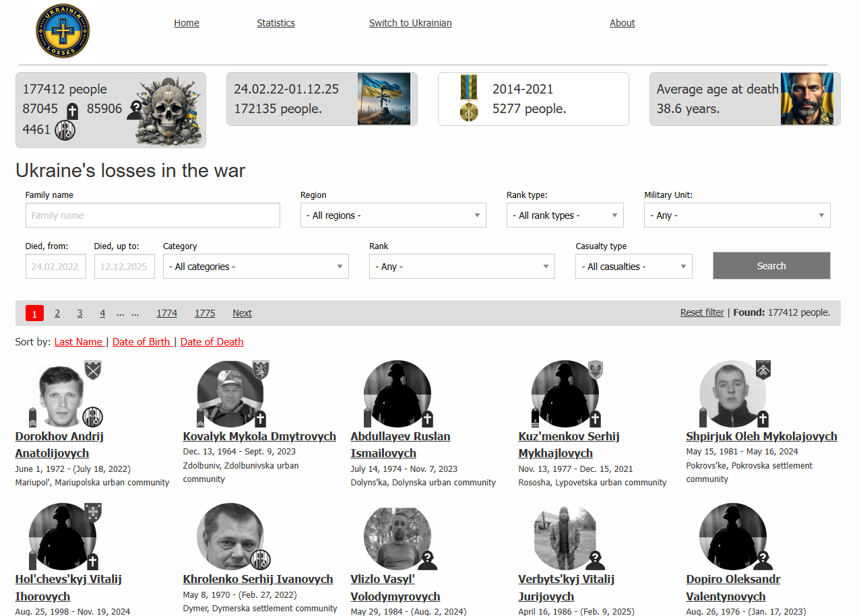The height and width of the screenshot is (616, 859).
Task: Click captivity status icon on Dorokhov Andrij's photo
Action: 93,417
